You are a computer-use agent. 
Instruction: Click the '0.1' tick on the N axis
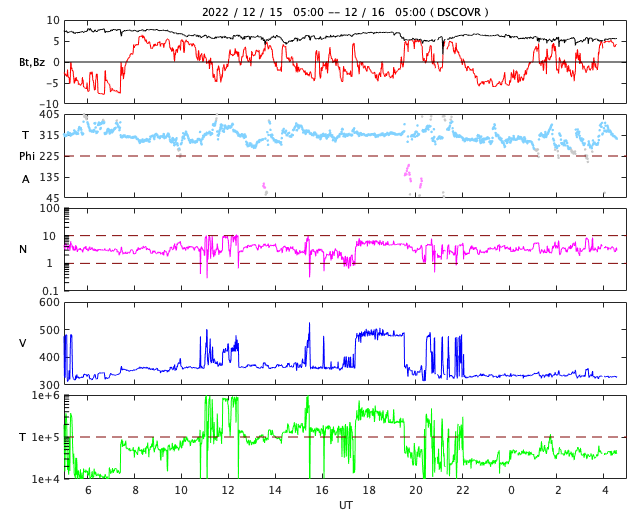tap(51, 291)
